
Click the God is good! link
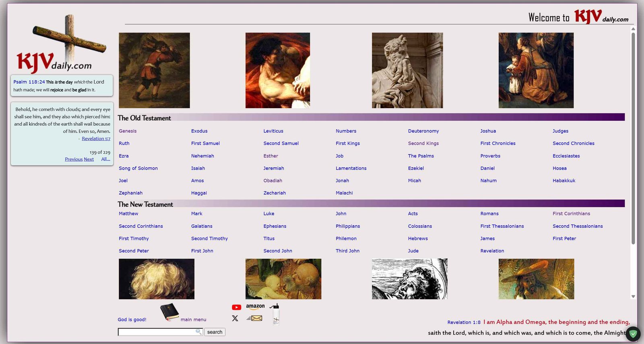click(x=132, y=320)
